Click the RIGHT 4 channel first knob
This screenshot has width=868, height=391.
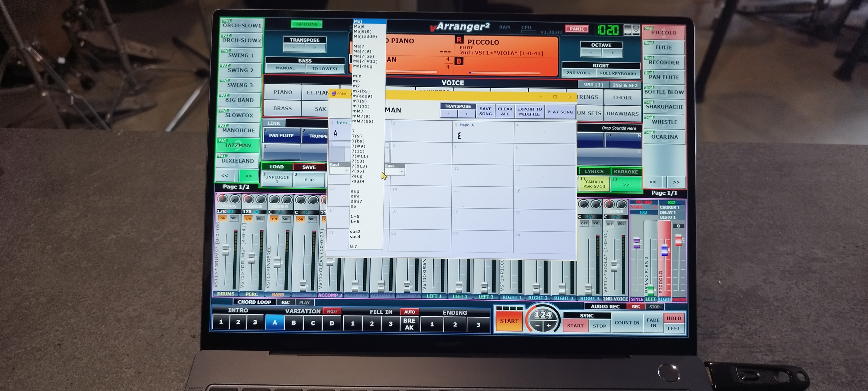[x=583, y=204]
